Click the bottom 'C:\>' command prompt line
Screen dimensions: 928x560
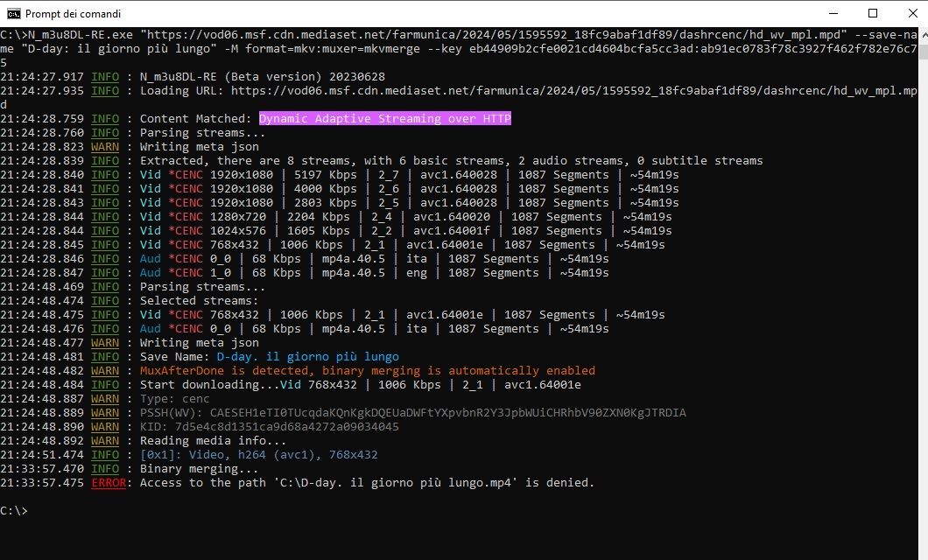[14, 511]
